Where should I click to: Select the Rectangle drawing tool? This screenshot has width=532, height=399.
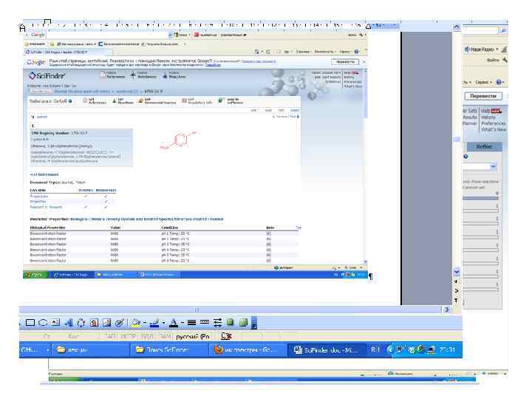30,323
